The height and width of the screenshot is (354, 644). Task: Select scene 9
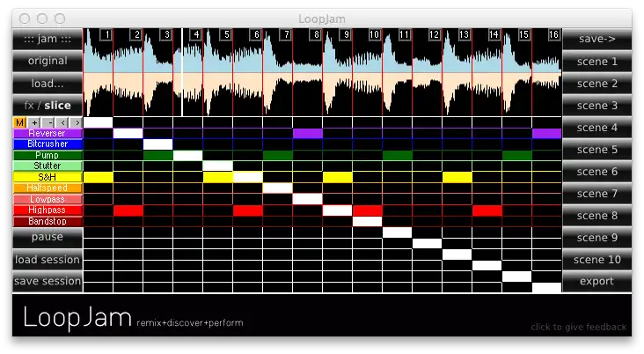coord(596,238)
